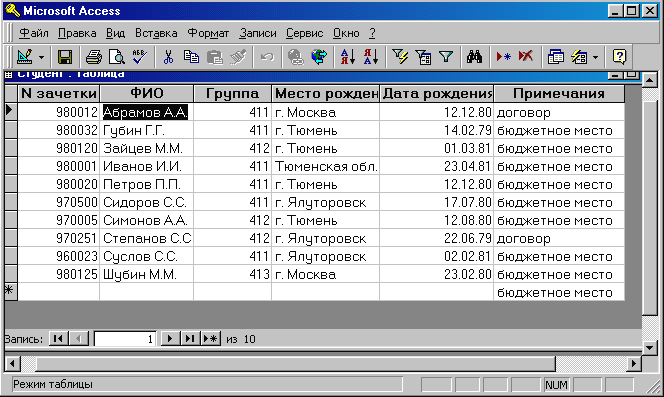Go to last record navigation button

(x=190, y=339)
